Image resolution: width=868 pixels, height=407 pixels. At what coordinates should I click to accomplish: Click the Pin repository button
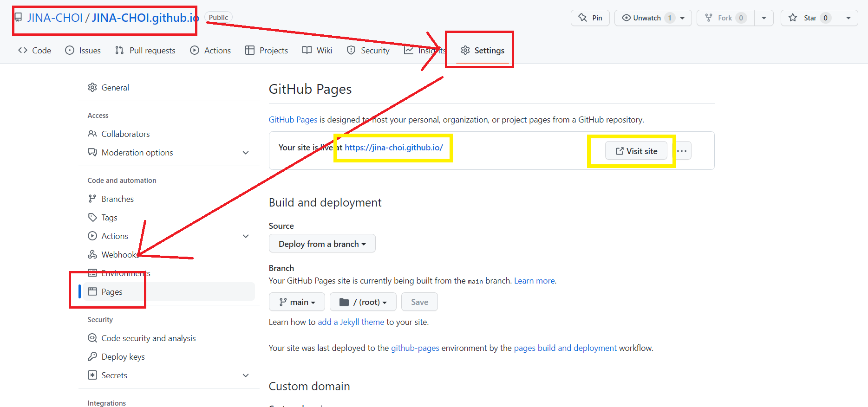[x=590, y=18]
